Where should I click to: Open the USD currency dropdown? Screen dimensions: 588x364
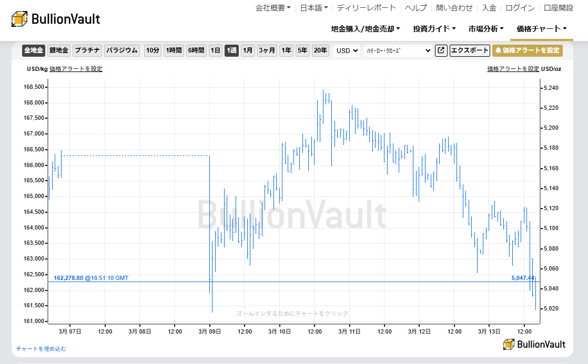[x=346, y=50]
